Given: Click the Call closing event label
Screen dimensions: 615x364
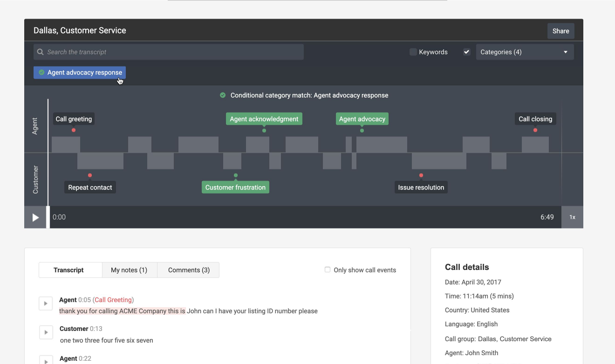Looking at the screenshot, I should click(x=535, y=119).
